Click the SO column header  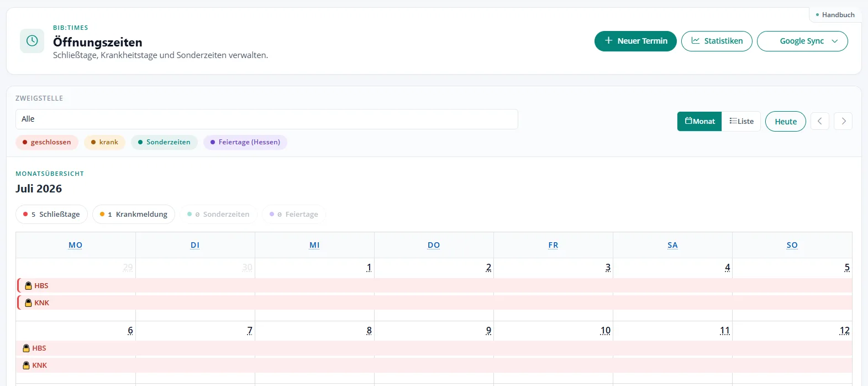point(792,245)
